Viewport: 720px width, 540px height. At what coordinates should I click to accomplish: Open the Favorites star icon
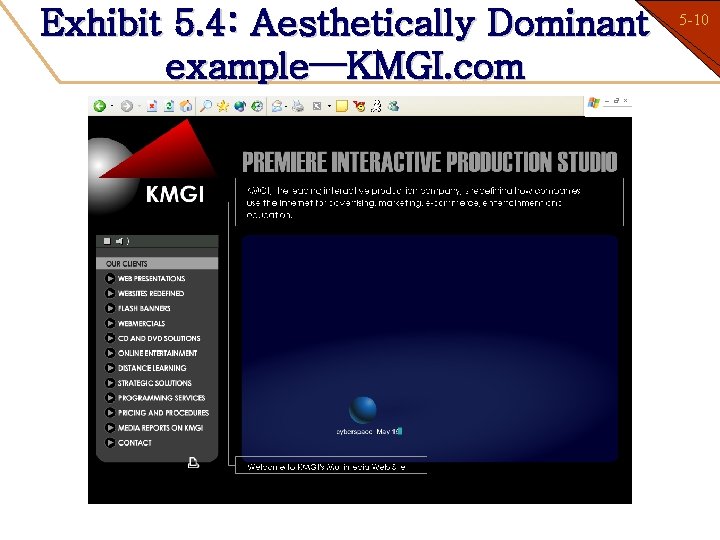point(223,106)
